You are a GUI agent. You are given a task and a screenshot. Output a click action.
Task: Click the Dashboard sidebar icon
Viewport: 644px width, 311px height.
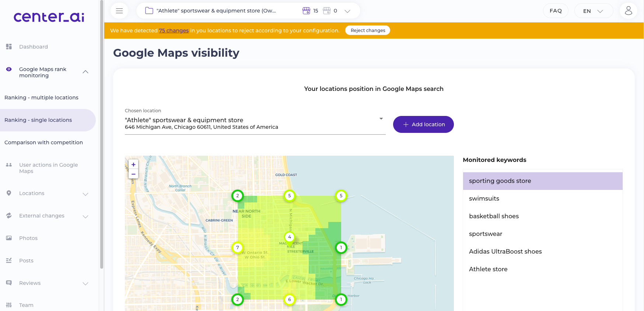9,47
